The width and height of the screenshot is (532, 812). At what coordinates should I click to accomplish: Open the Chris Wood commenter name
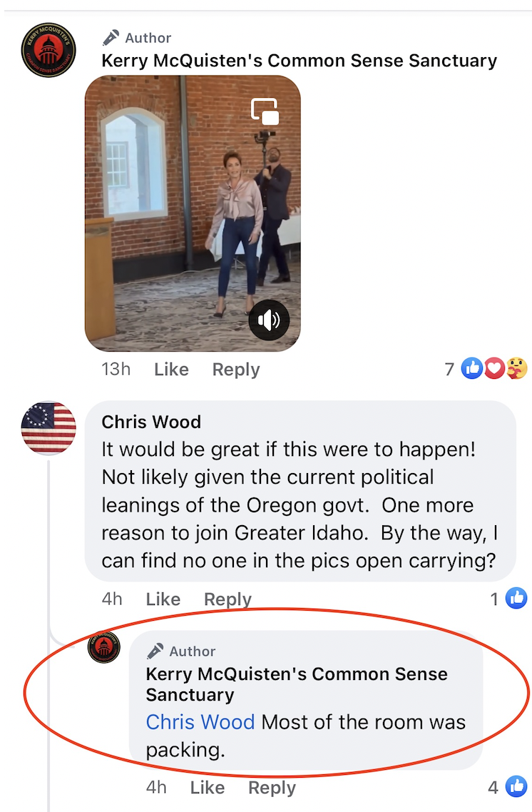tap(151, 422)
